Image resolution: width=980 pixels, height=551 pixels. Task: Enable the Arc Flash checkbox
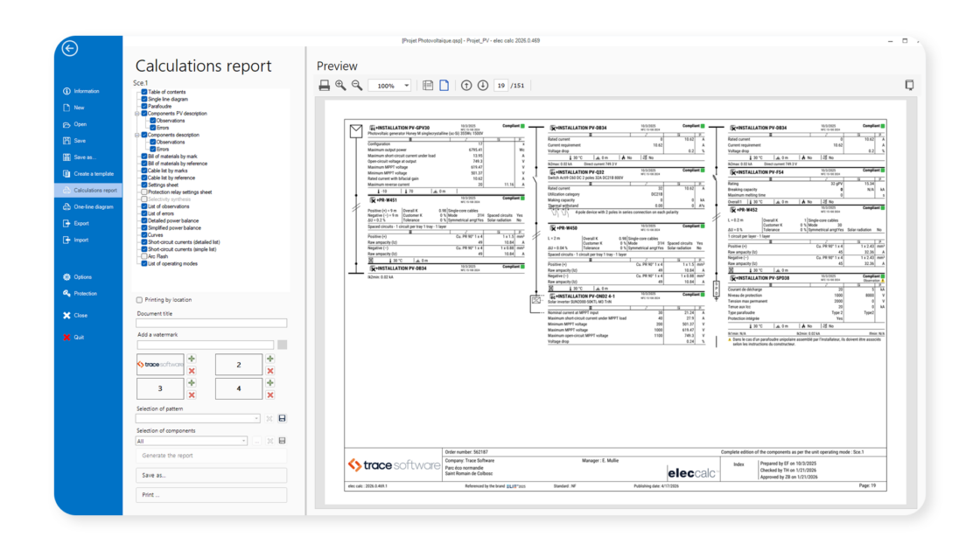point(143,256)
